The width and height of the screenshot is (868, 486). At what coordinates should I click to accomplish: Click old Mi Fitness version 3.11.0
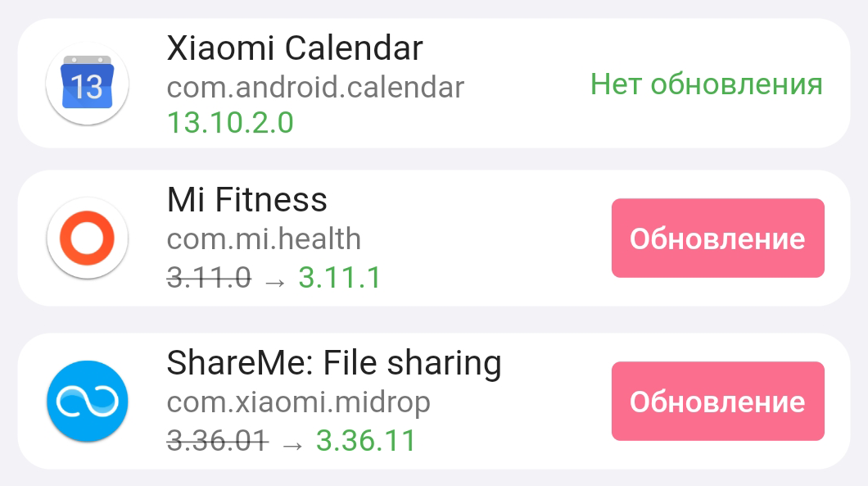coord(210,277)
